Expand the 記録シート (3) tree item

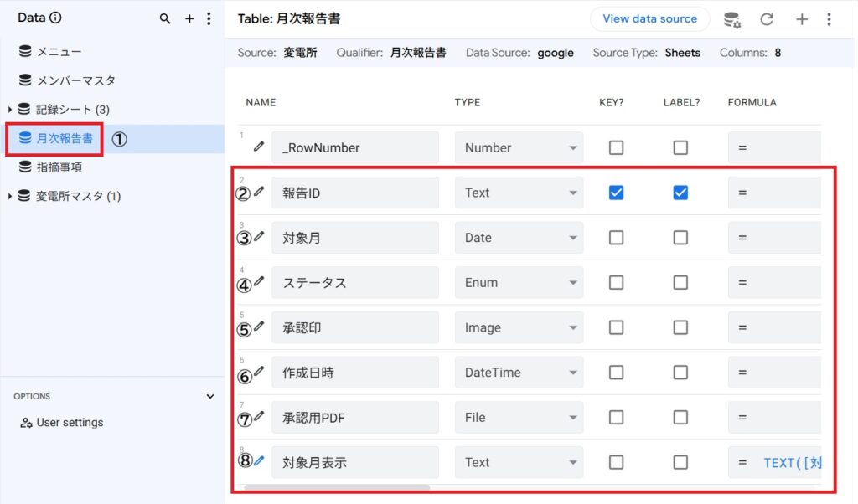click(10, 110)
